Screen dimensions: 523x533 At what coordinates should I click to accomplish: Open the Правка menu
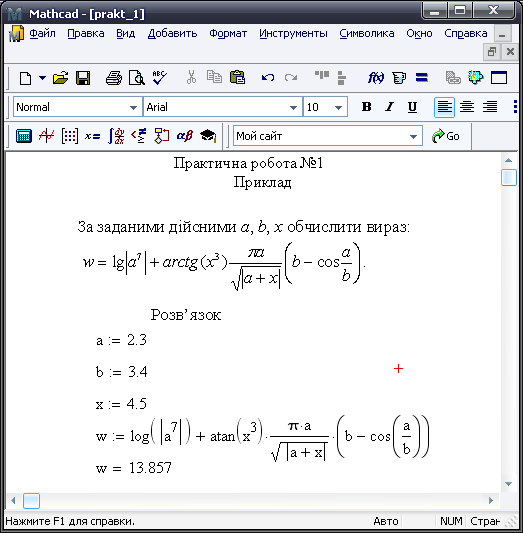(x=86, y=33)
